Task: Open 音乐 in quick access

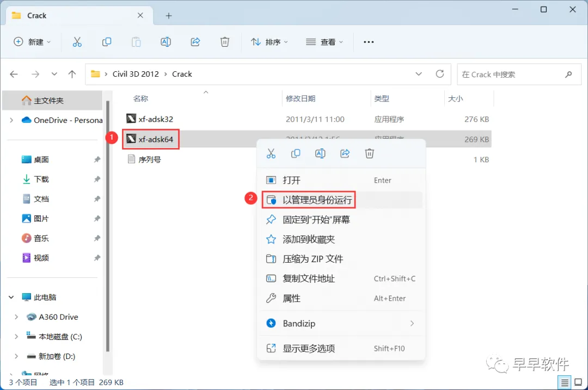Action: click(41, 238)
